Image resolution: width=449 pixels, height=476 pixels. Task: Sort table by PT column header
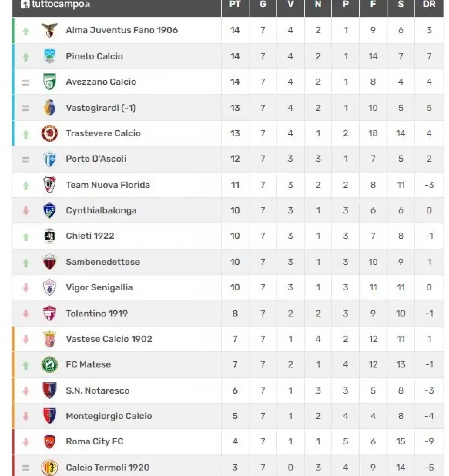[235, 4]
